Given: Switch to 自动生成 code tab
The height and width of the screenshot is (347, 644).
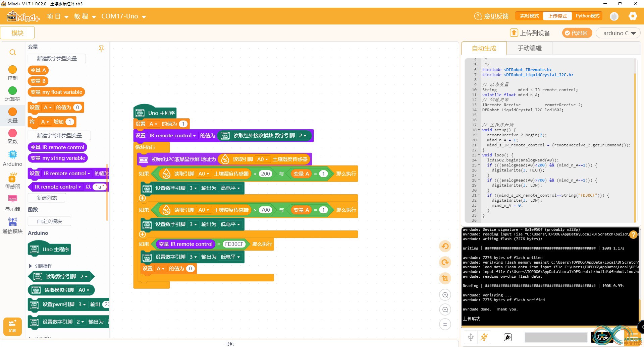Looking at the screenshot, I should [x=484, y=48].
